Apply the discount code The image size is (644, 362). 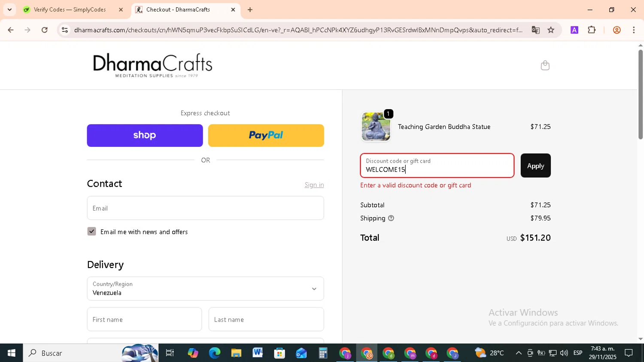click(x=535, y=165)
